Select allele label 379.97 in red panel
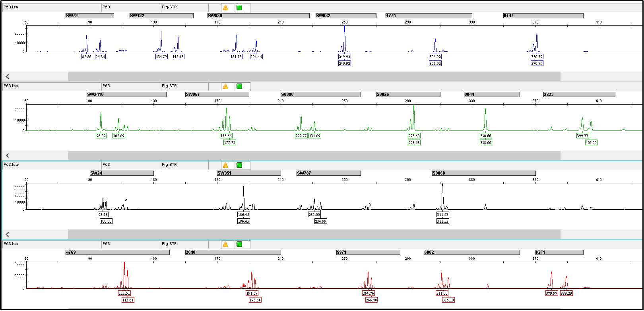The image size is (644, 311). (x=551, y=294)
